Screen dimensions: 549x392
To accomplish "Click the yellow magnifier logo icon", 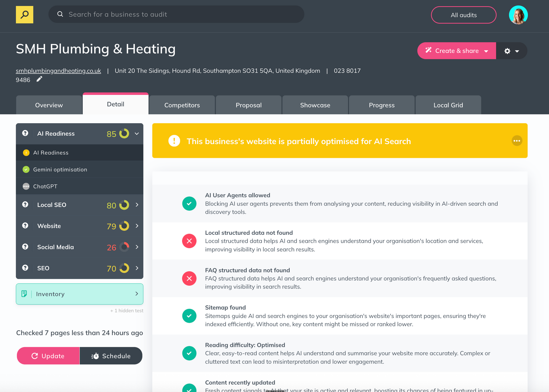I will click(x=24, y=14).
